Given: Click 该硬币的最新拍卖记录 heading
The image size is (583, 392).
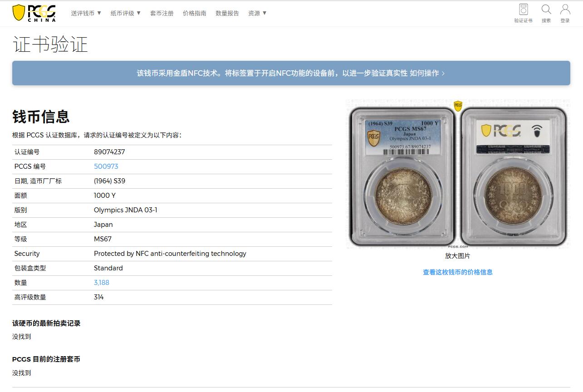Looking at the screenshot, I should point(46,323).
